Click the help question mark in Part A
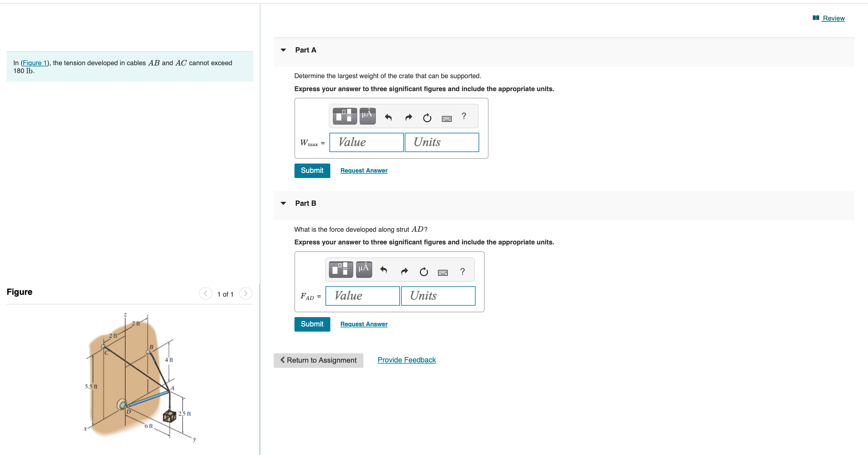Viewport: 868px width, 455px height. tap(464, 116)
